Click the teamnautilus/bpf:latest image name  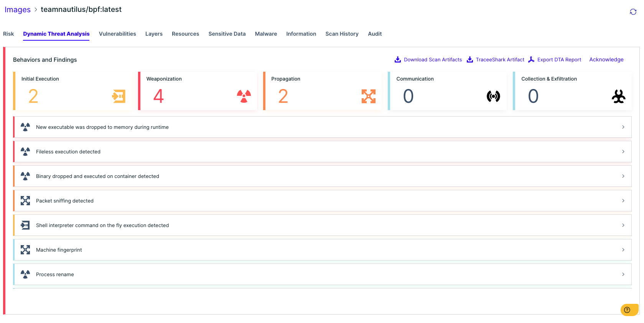(81, 10)
